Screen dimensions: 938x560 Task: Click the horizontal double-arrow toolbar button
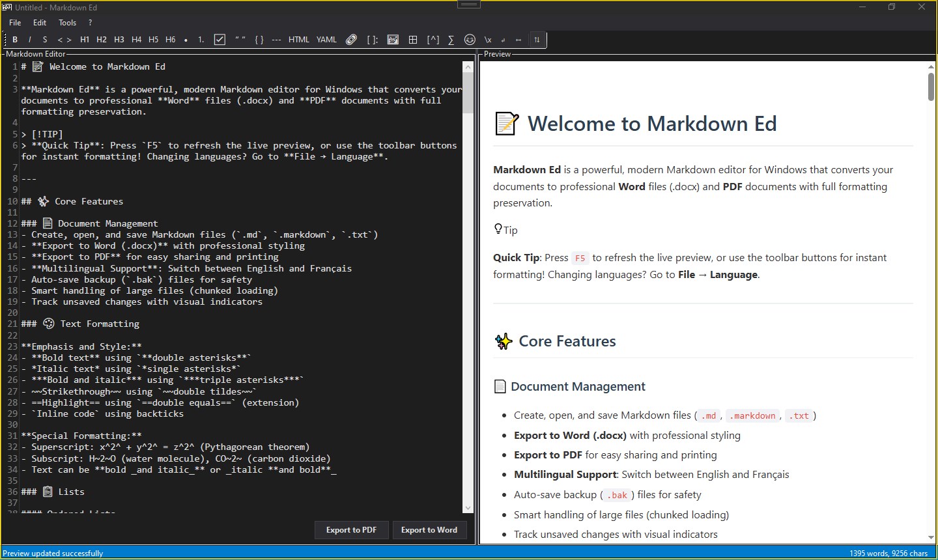click(x=519, y=40)
